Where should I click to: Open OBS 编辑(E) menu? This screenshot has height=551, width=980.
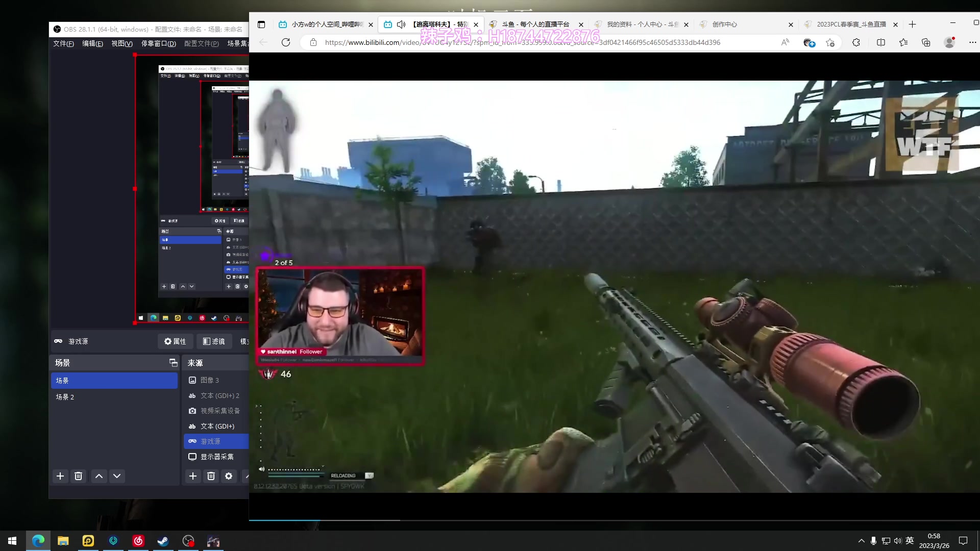92,43
